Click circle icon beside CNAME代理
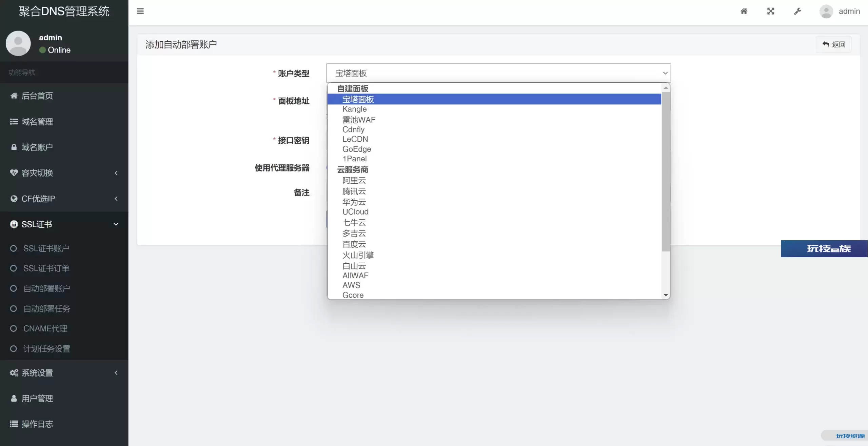Image resolution: width=868 pixels, height=446 pixels. tap(13, 328)
